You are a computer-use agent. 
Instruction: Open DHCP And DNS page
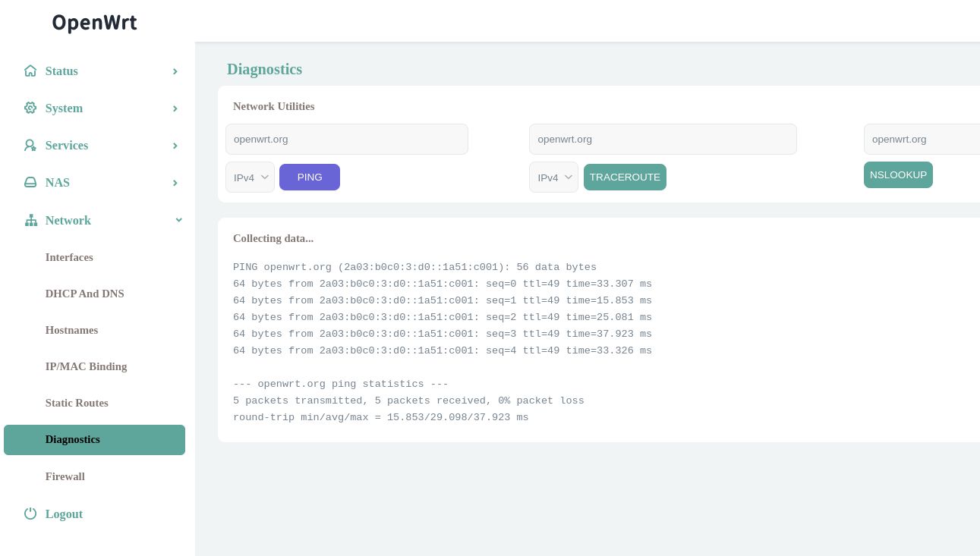click(84, 294)
